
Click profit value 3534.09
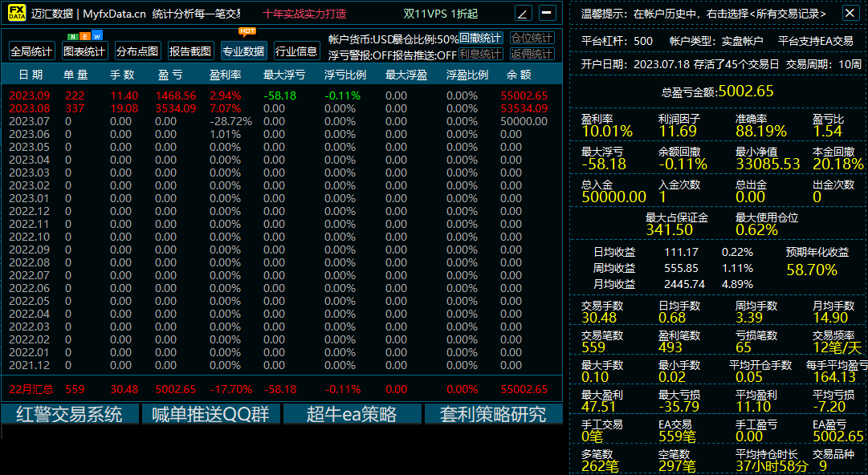176,108
